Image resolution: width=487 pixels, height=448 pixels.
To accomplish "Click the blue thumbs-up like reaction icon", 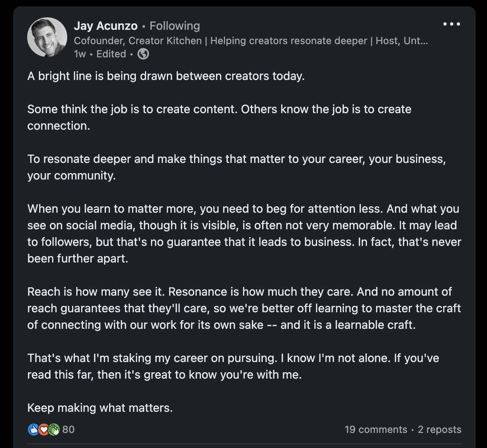I will tap(33, 430).
